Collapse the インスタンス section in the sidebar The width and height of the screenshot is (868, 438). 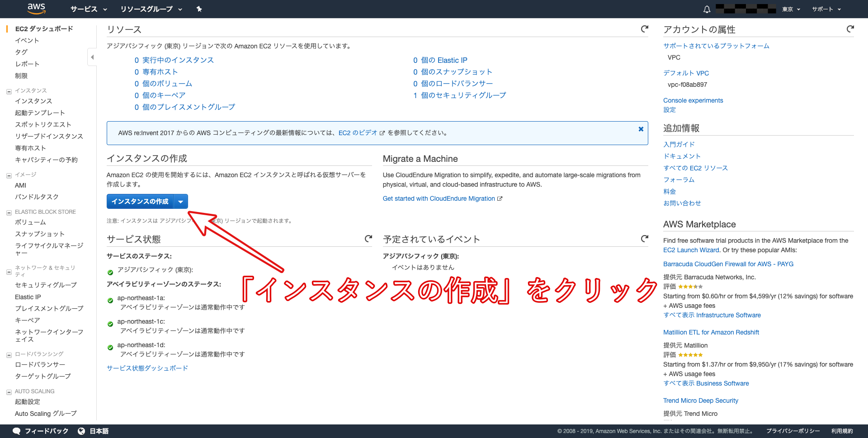[x=9, y=91]
